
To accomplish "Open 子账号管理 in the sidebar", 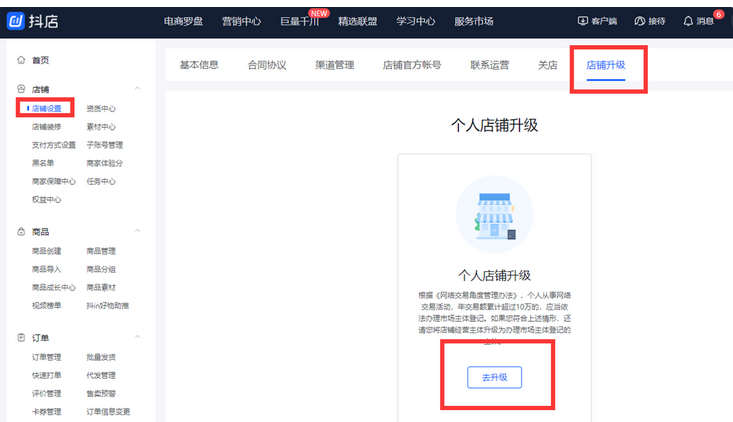I will (105, 145).
